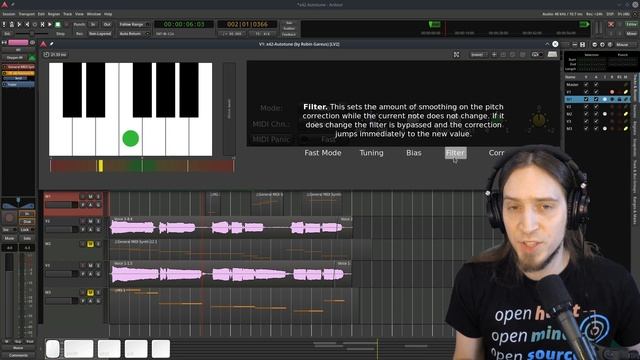640x360 pixels.
Task: Click the red X error indicator icon
Action: tap(611, 24)
